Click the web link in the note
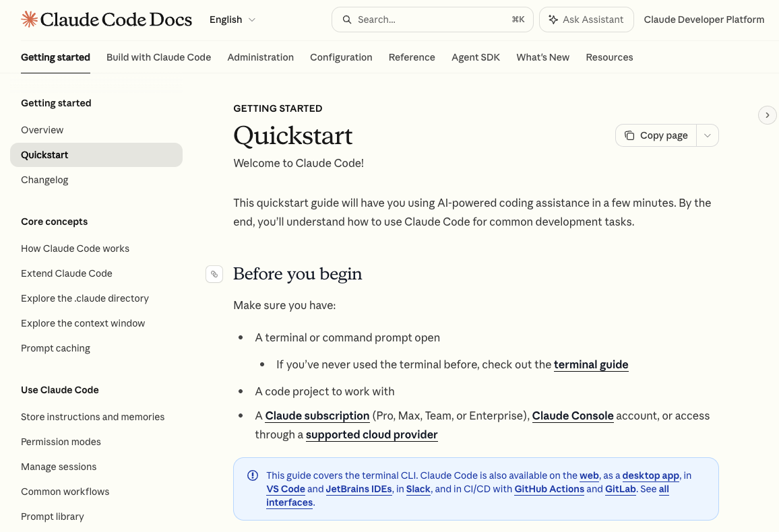Image resolution: width=779 pixels, height=532 pixels. (x=589, y=475)
